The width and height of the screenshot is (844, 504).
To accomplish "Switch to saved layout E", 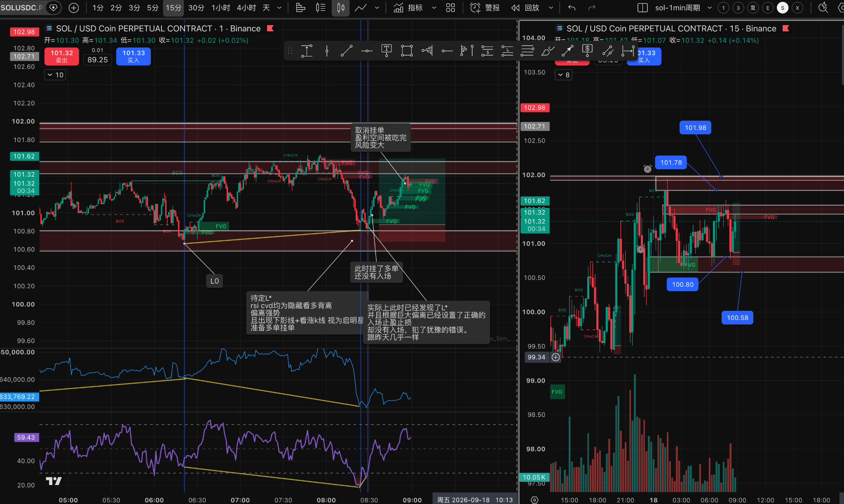I will coord(768,8).
